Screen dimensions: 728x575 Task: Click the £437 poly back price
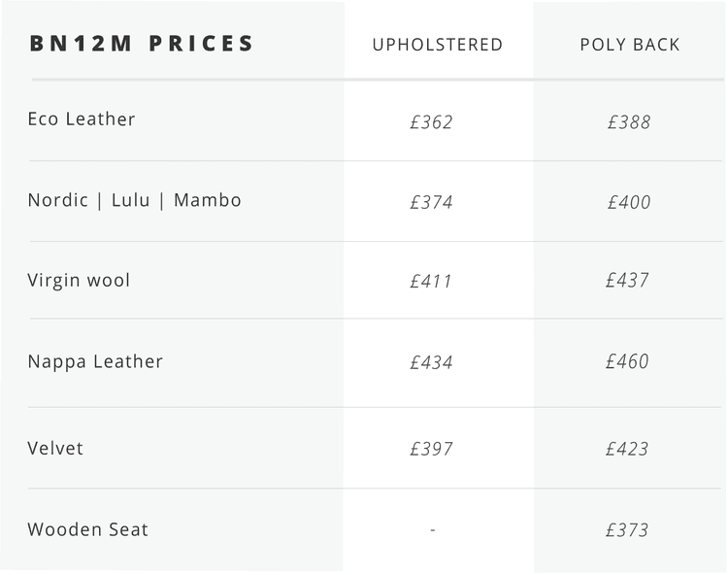pyautogui.click(x=627, y=281)
